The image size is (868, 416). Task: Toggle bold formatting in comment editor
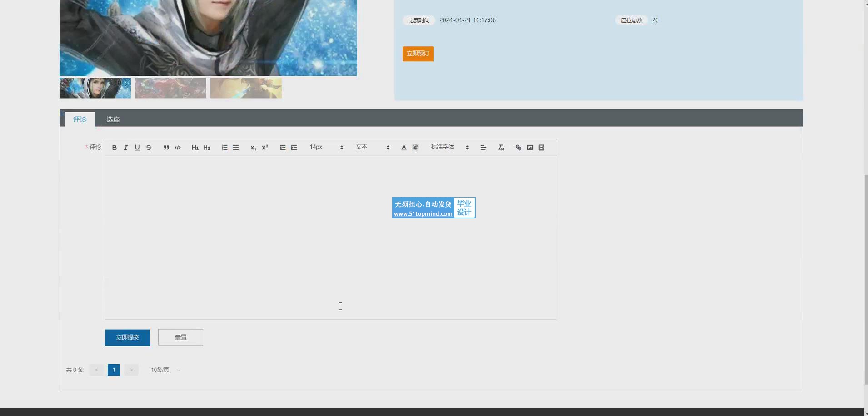pyautogui.click(x=115, y=148)
